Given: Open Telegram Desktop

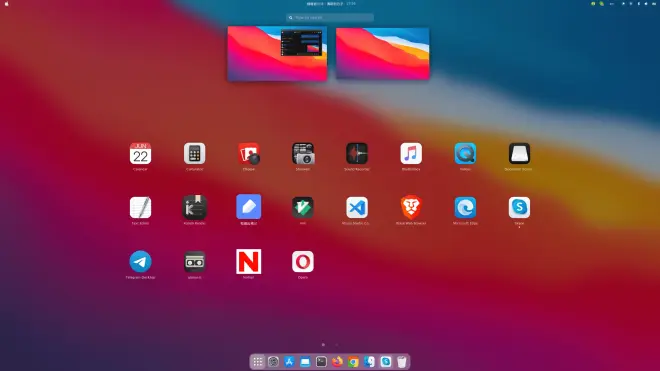Looking at the screenshot, I should (x=140, y=262).
